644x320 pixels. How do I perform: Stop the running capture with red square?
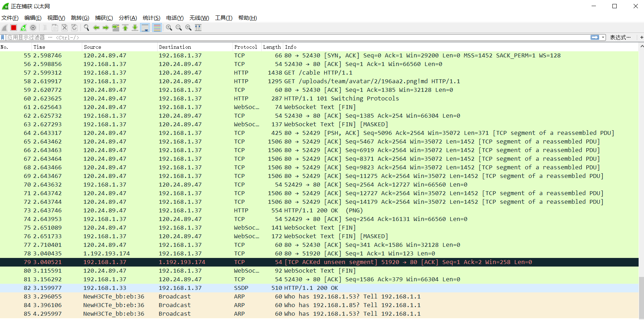(14, 28)
